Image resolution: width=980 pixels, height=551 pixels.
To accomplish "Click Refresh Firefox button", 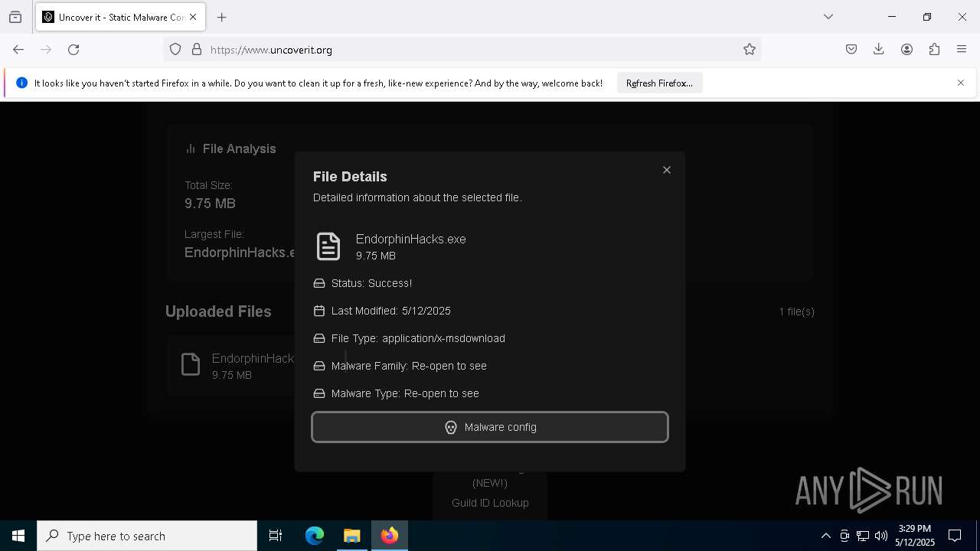I will (x=659, y=83).
